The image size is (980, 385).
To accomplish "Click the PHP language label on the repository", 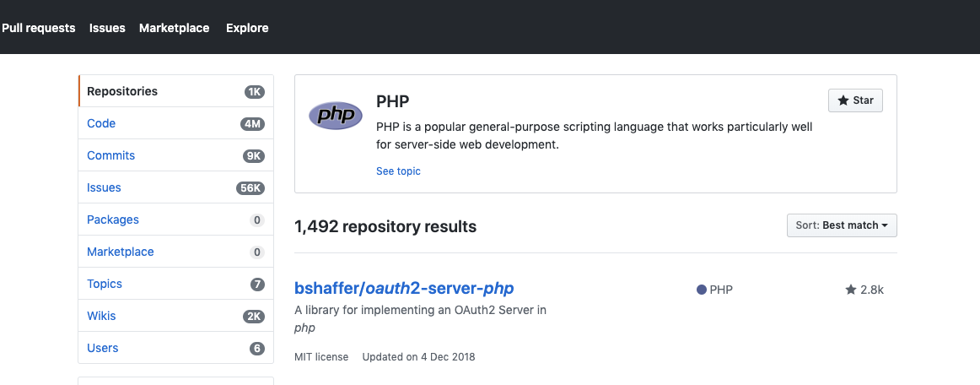I will click(x=721, y=290).
